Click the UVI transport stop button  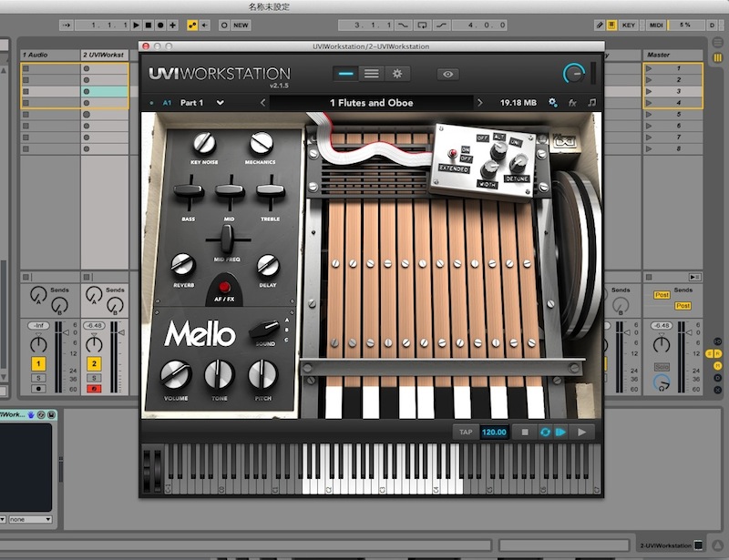(x=525, y=433)
